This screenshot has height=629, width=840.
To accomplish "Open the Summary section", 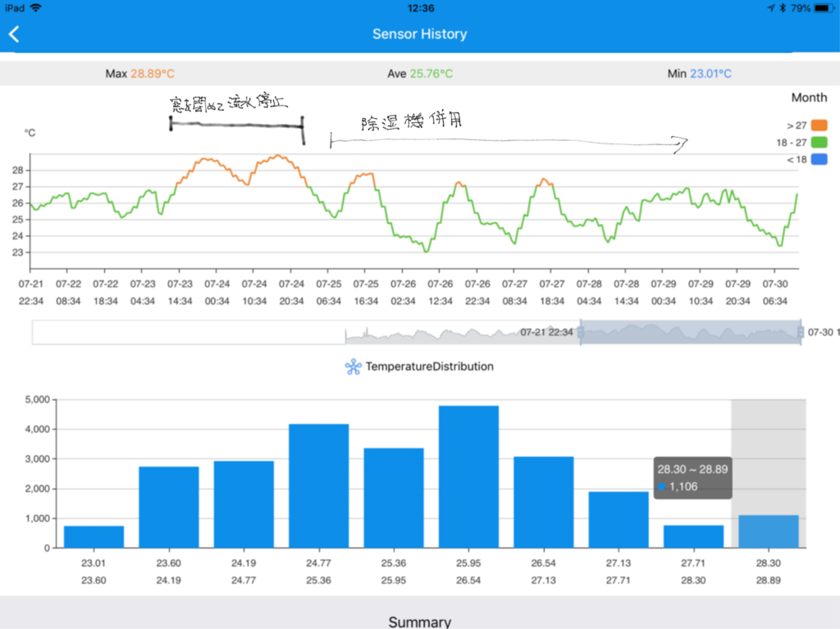I will click(419, 622).
